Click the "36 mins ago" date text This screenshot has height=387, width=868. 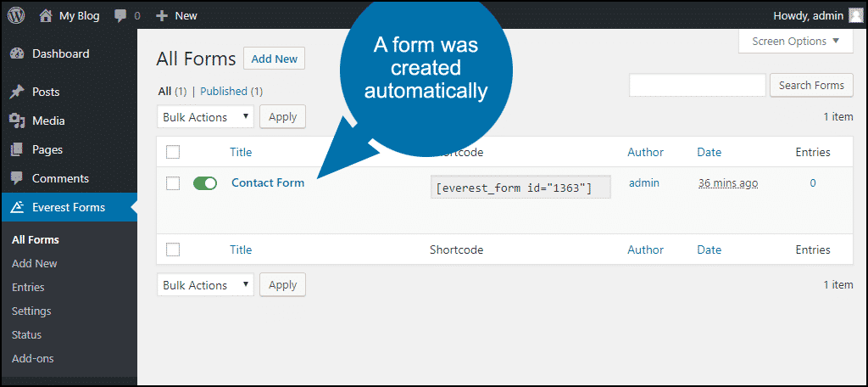tap(728, 182)
